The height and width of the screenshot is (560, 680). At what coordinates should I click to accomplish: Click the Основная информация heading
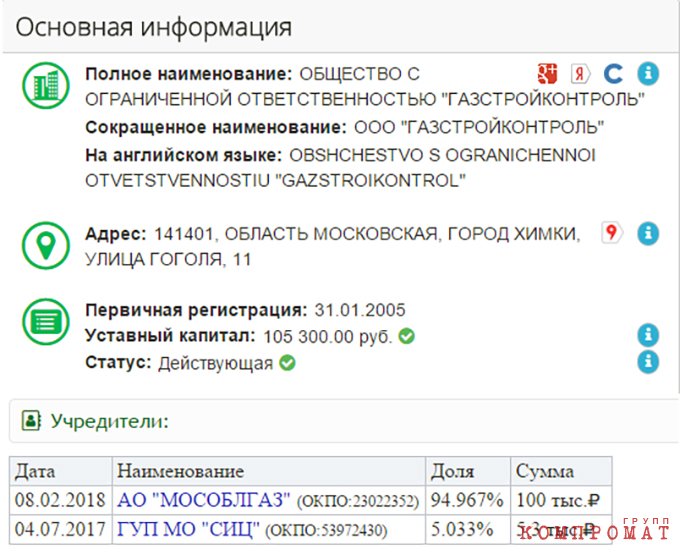[x=154, y=27]
